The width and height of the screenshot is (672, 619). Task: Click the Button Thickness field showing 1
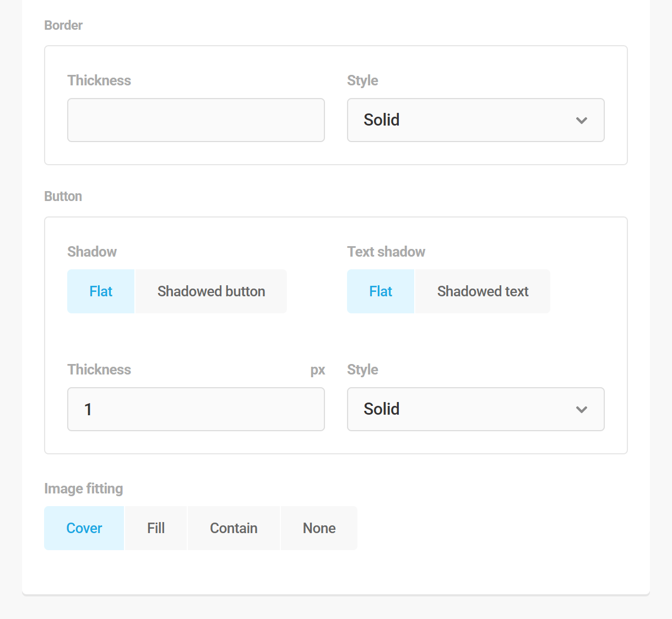(196, 409)
